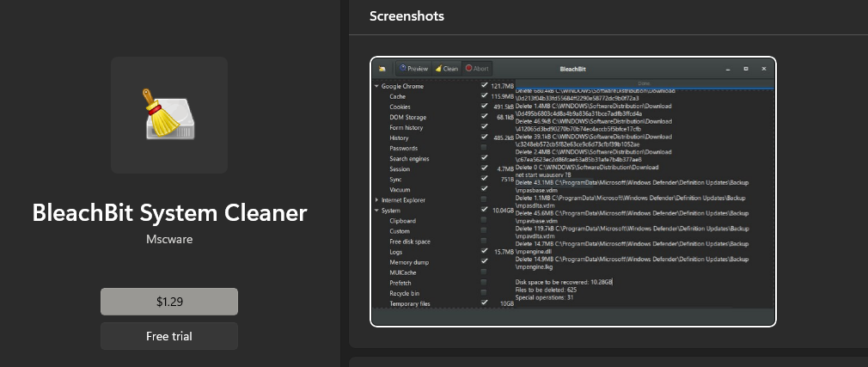Uncheck the Google Chrome group checkbox

click(485, 85)
